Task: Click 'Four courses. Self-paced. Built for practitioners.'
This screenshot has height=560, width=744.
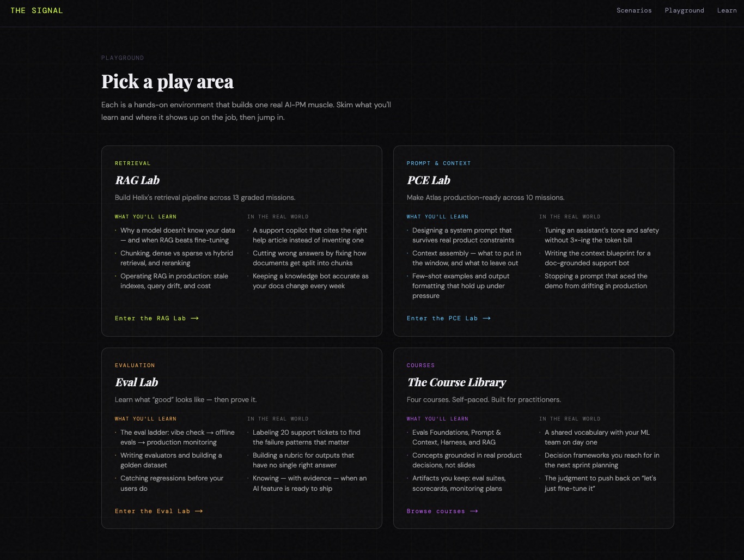Action: (484, 400)
